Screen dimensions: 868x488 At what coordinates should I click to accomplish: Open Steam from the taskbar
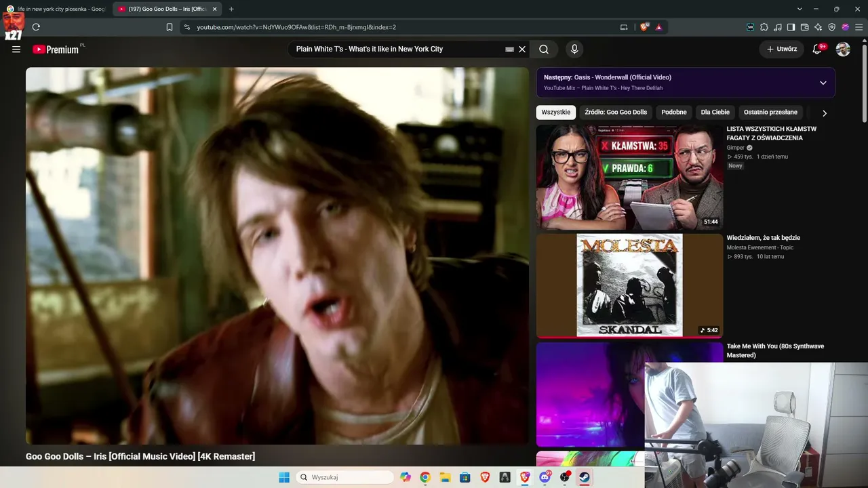(584, 477)
